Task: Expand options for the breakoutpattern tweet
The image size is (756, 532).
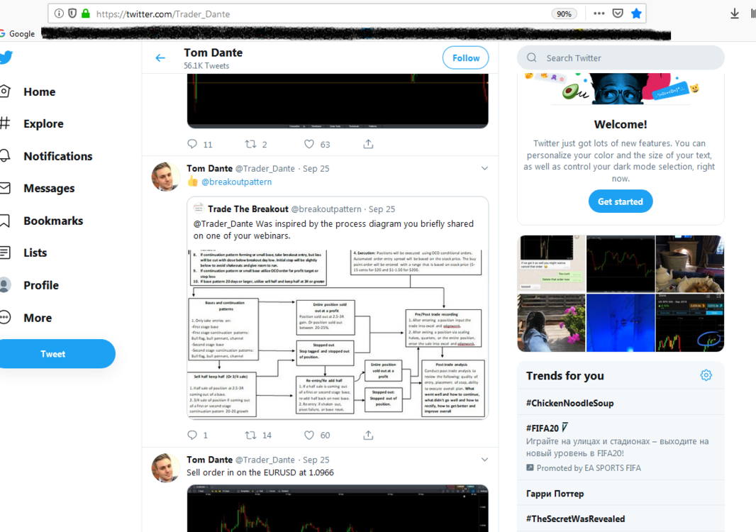Action: click(484, 168)
